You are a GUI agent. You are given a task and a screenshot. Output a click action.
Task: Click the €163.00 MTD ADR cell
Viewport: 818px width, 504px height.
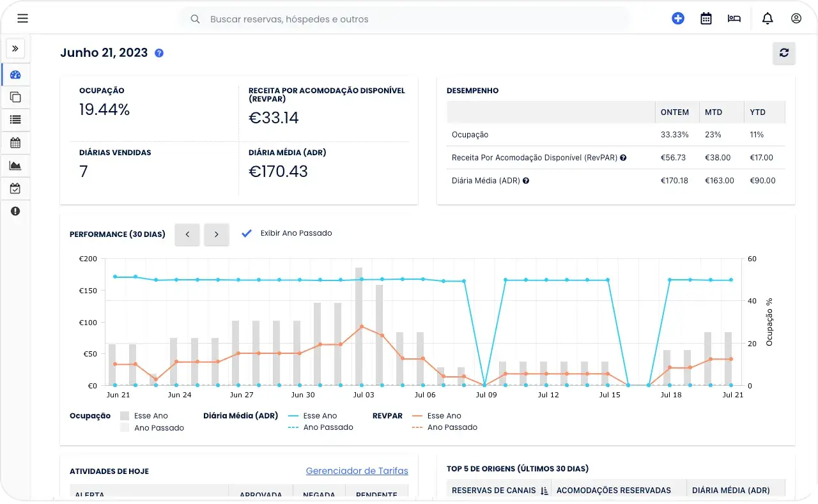pos(720,181)
